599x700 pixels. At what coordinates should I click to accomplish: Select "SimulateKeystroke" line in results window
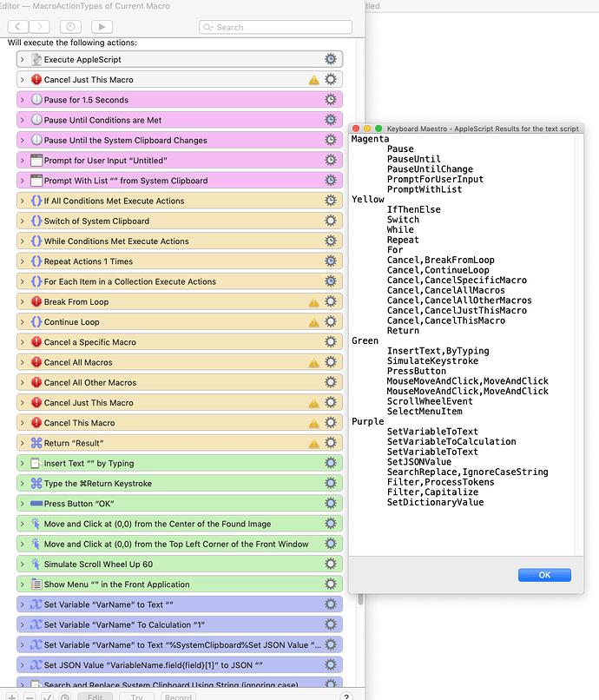(432, 360)
